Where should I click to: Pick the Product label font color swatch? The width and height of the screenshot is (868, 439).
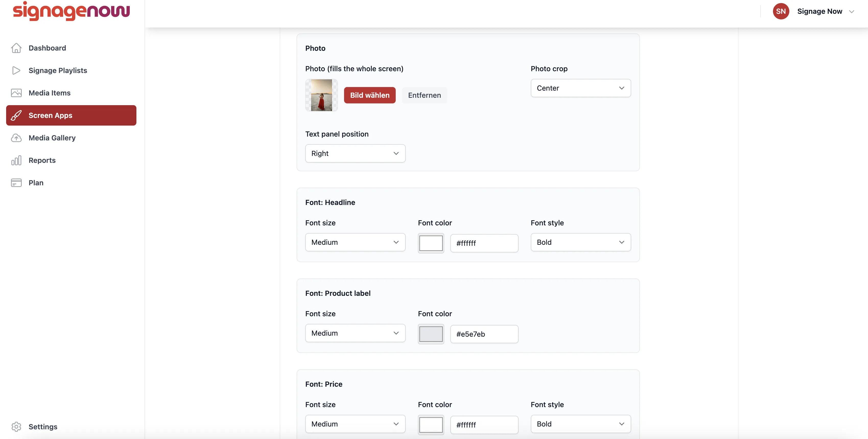(x=431, y=334)
